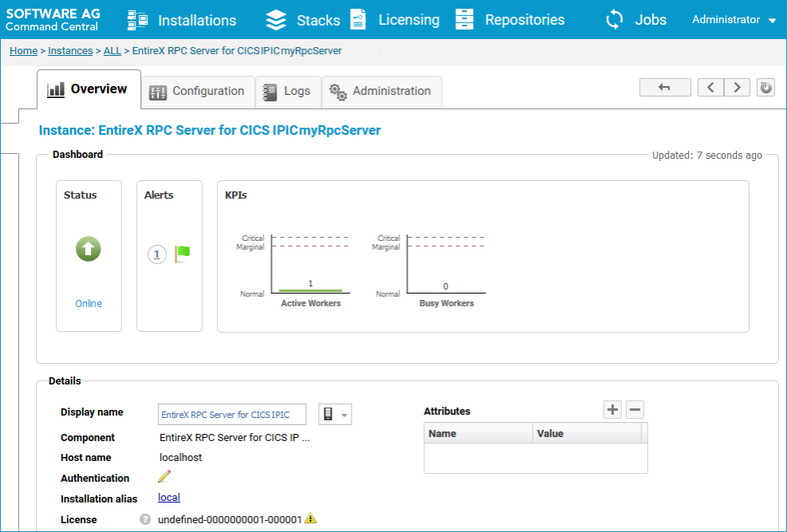Remove an attribute with minus button
This screenshot has height=532, width=787.
(635, 409)
